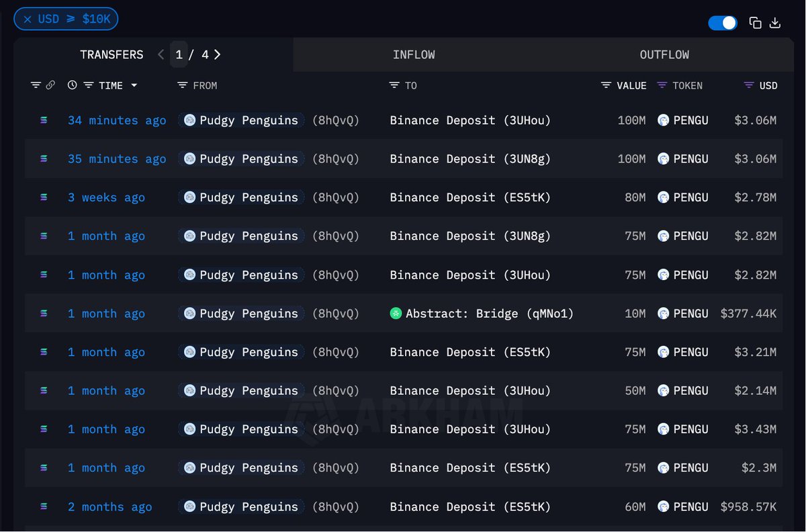Click the chain link icon in the header
The image size is (806, 532).
(x=50, y=85)
